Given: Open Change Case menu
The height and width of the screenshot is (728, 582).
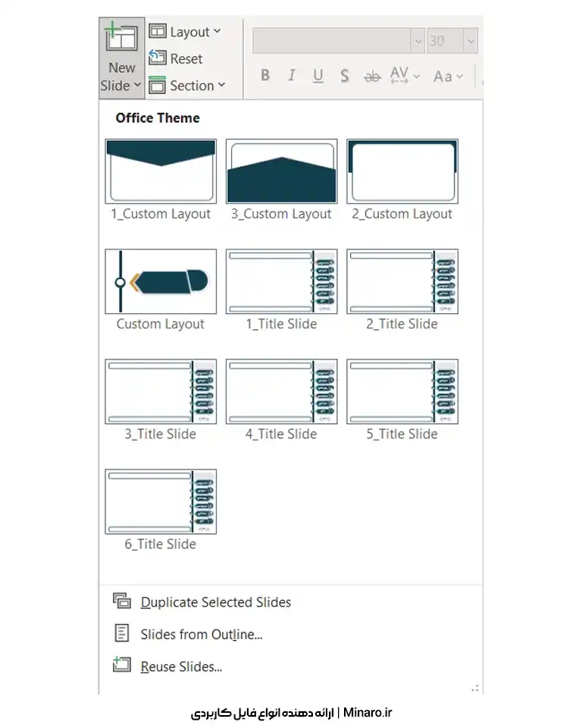Looking at the screenshot, I should [x=446, y=76].
